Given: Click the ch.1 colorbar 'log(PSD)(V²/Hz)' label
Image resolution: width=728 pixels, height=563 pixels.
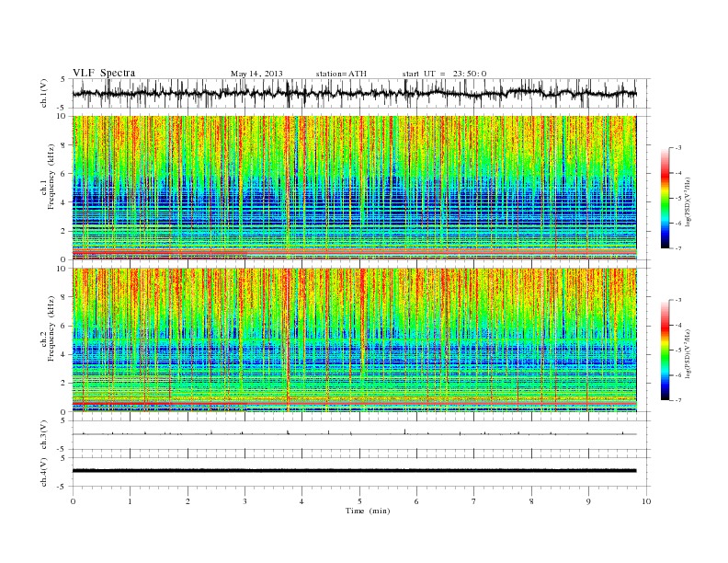Looking at the screenshot, I should click(688, 201).
